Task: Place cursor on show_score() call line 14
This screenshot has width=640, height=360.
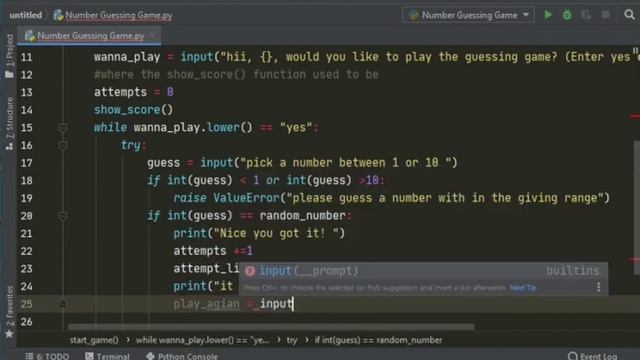Action: pos(133,110)
